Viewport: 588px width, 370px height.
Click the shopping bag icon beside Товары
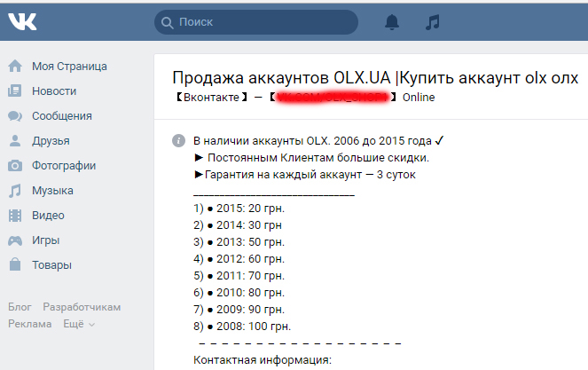(x=15, y=264)
